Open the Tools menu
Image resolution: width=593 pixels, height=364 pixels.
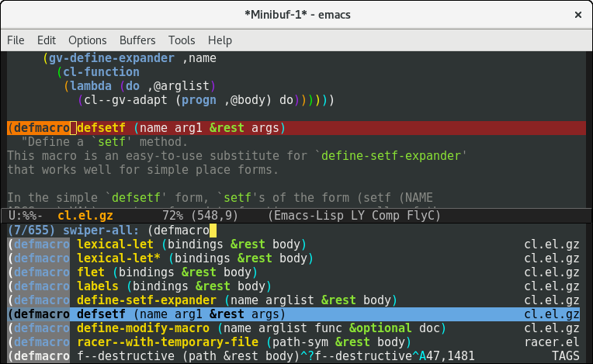(x=182, y=40)
